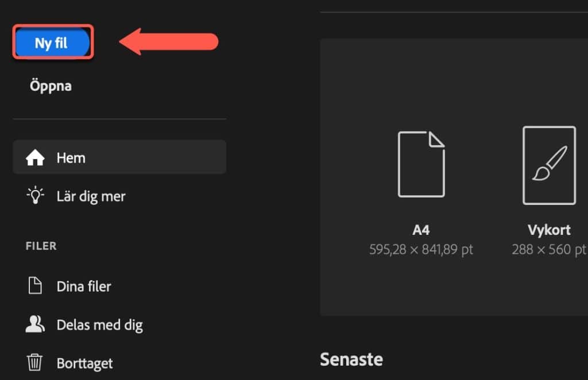Click the blue Ny fil button
This screenshot has width=588, height=380.
(x=52, y=42)
